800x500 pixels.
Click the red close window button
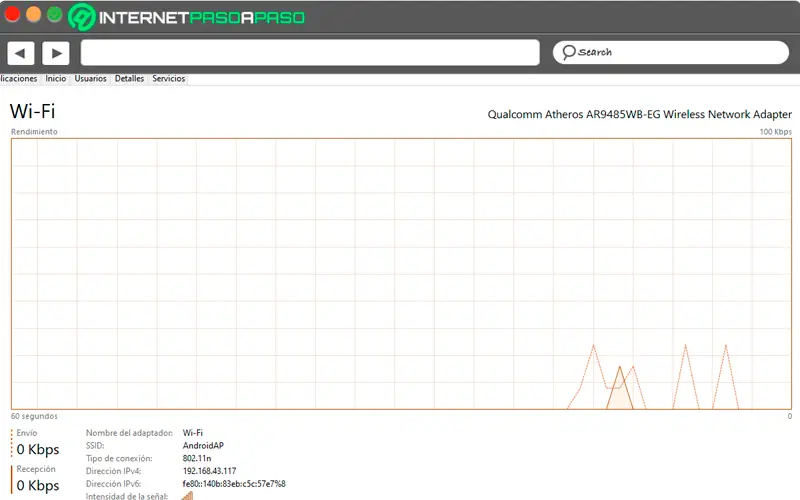pyautogui.click(x=12, y=14)
